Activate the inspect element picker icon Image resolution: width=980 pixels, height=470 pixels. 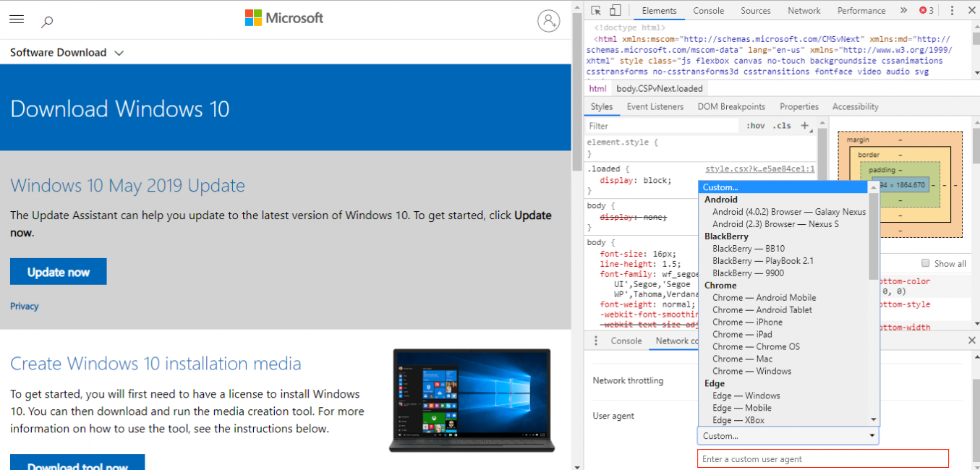[x=596, y=10]
